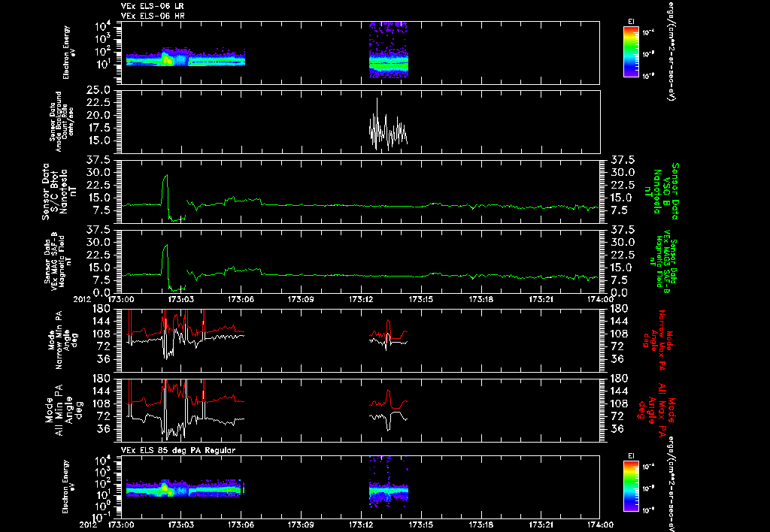Click the Anode Background Count Rate axis label

pyautogui.click(x=62, y=122)
